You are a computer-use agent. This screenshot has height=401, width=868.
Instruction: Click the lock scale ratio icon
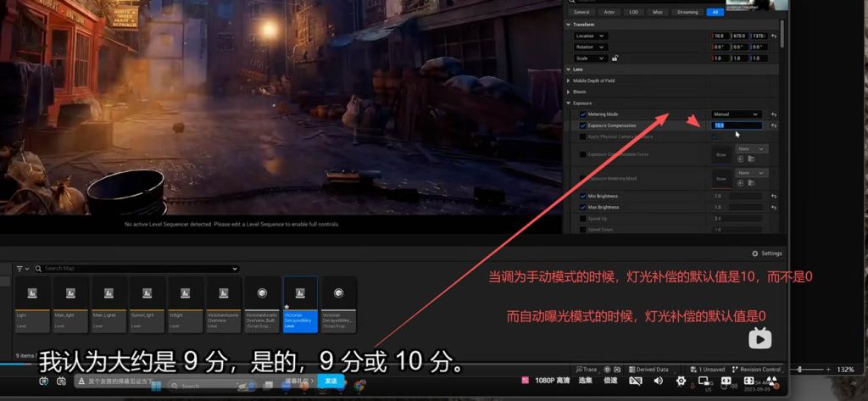pos(615,58)
